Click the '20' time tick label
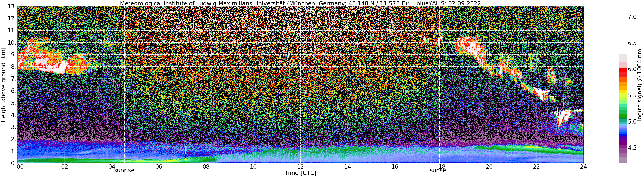The image size is (644, 177). 489,166
